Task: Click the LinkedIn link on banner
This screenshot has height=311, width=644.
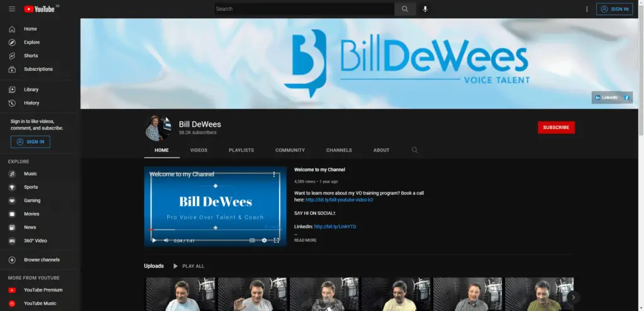Action: coord(607,97)
